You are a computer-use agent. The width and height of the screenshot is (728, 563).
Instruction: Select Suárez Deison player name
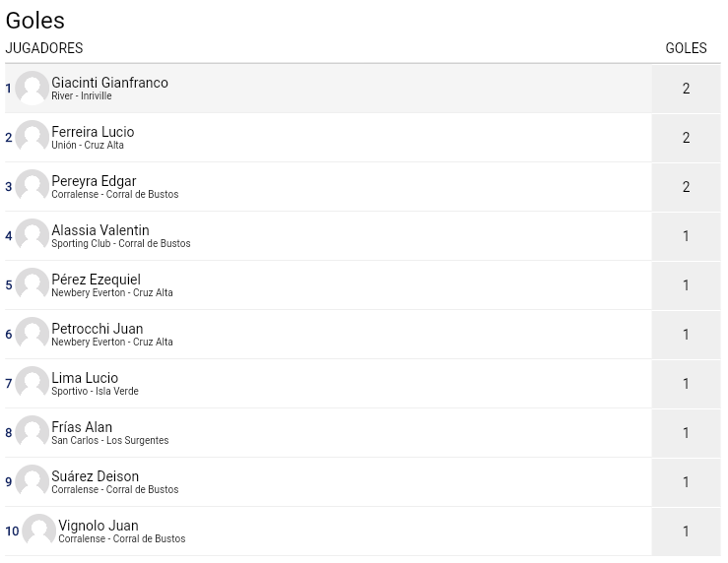coord(96,476)
